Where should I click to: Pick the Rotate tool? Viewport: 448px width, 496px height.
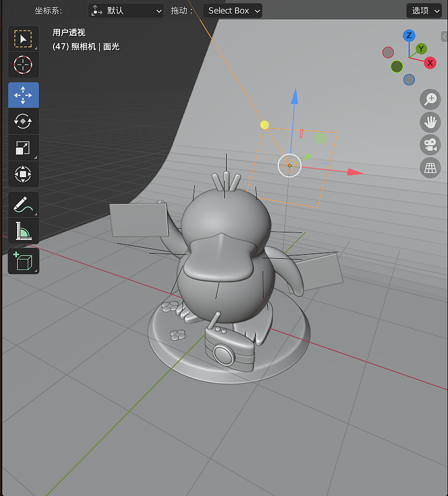point(23,121)
